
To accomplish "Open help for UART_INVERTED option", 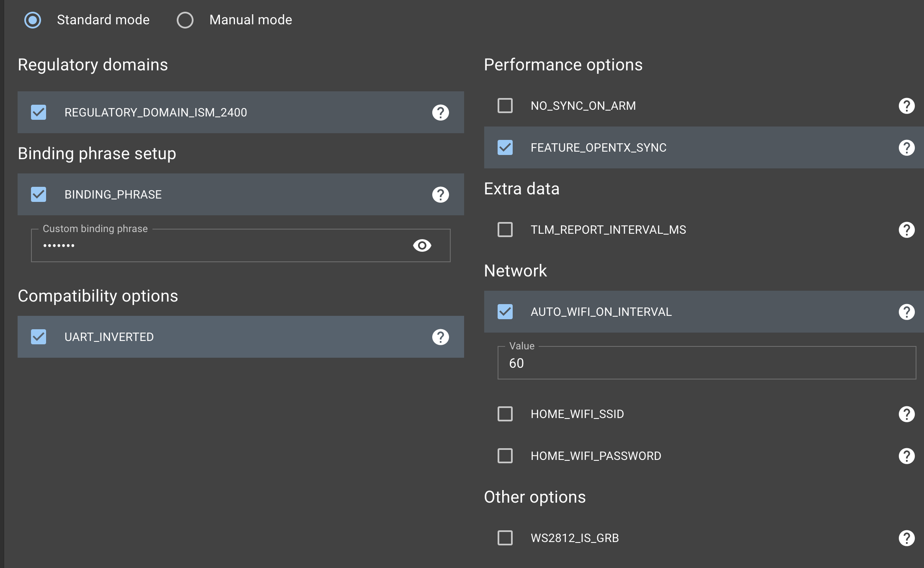I will pos(439,336).
